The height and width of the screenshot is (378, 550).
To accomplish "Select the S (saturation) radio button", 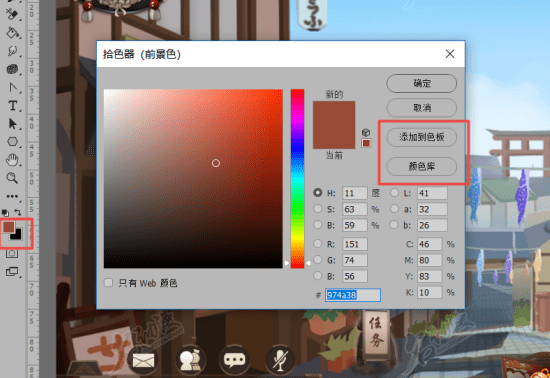I will pyautogui.click(x=317, y=209).
